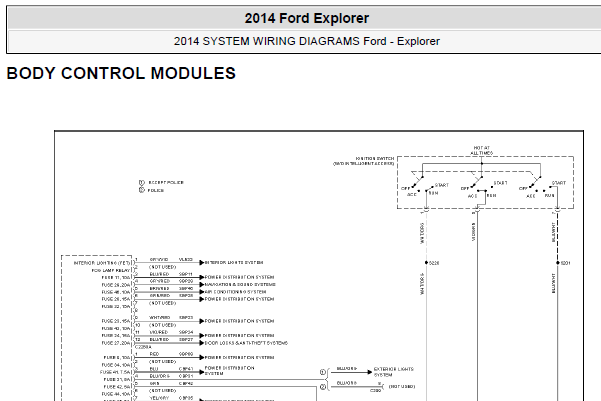Click "START" label of the rightmost ignition switch
This screenshot has height=401, width=601.
(x=559, y=183)
